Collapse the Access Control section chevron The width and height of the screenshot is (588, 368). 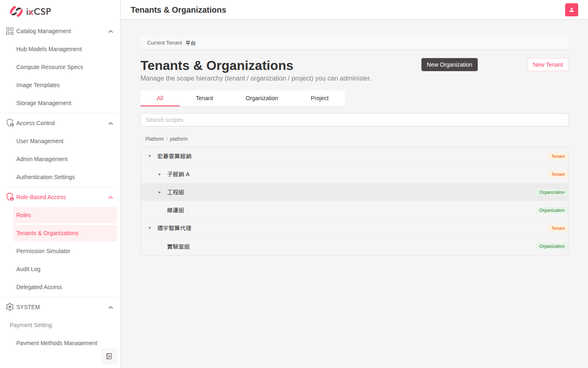111,123
